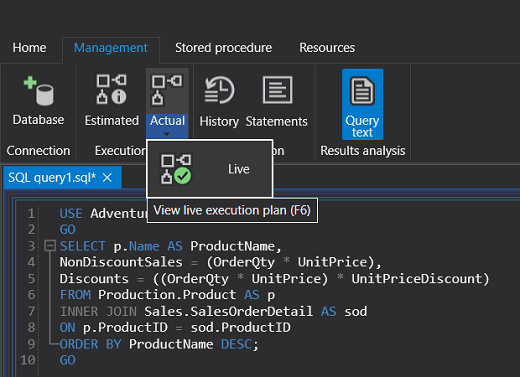Click the Database connection icon
This screenshot has width=520, height=377.
coord(38,91)
